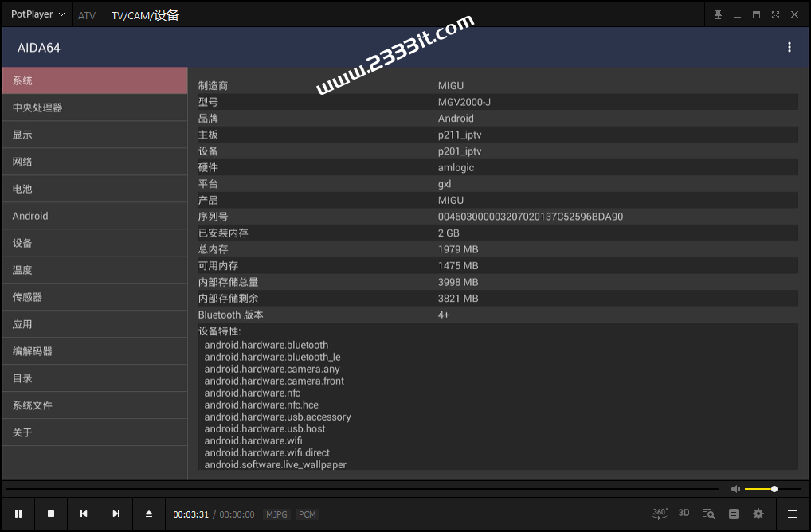Image resolution: width=811 pixels, height=532 pixels.
Task: Open the playlist hamburger menu
Action: (x=793, y=514)
